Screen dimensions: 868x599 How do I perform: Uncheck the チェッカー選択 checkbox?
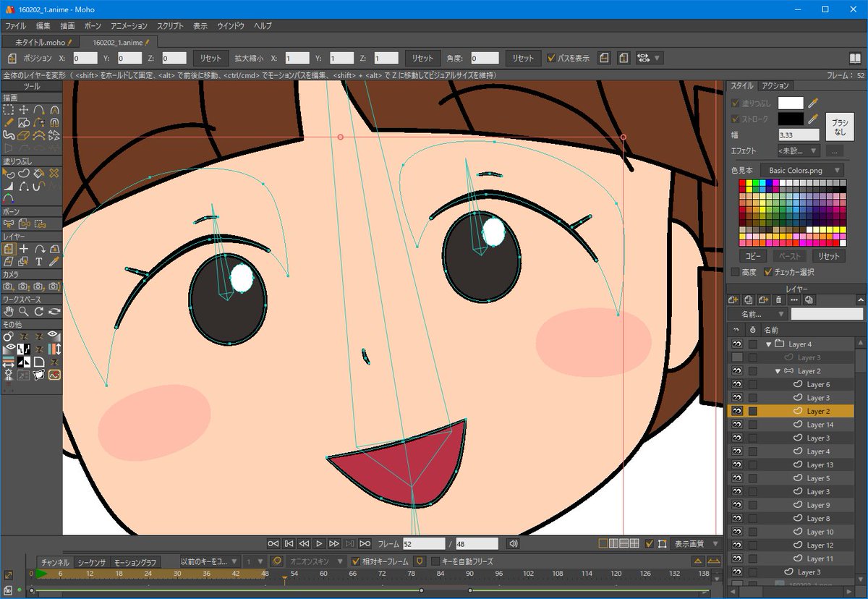pyautogui.click(x=768, y=272)
